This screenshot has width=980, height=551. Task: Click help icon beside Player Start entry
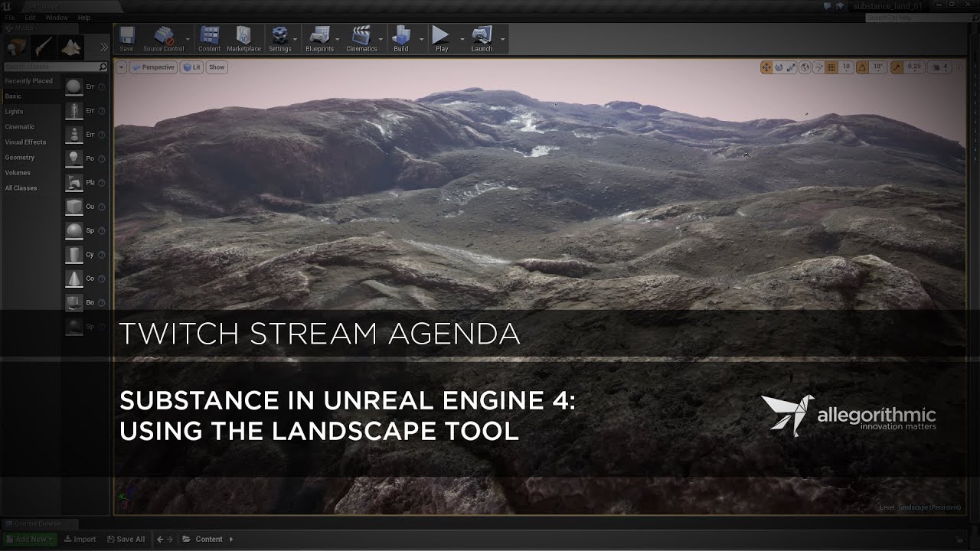pyautogui.click(x=101, y=183)
